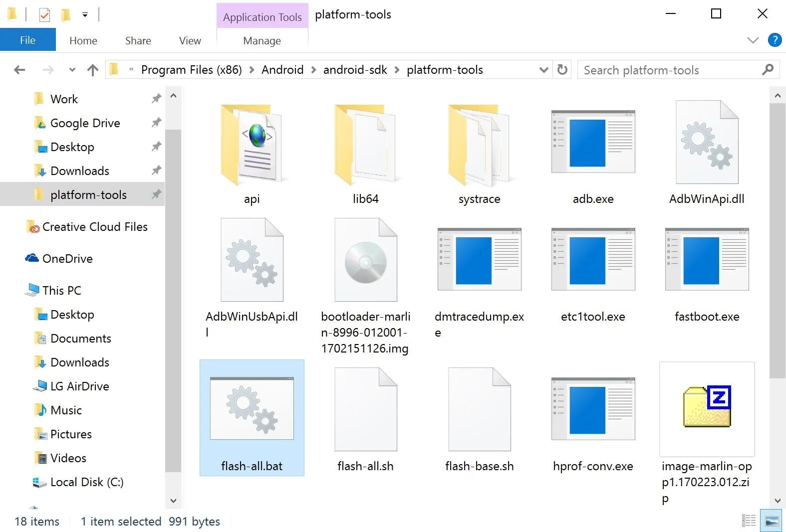
Task: Expand the address bar history dropdown
Action: [x=544, y=70]
